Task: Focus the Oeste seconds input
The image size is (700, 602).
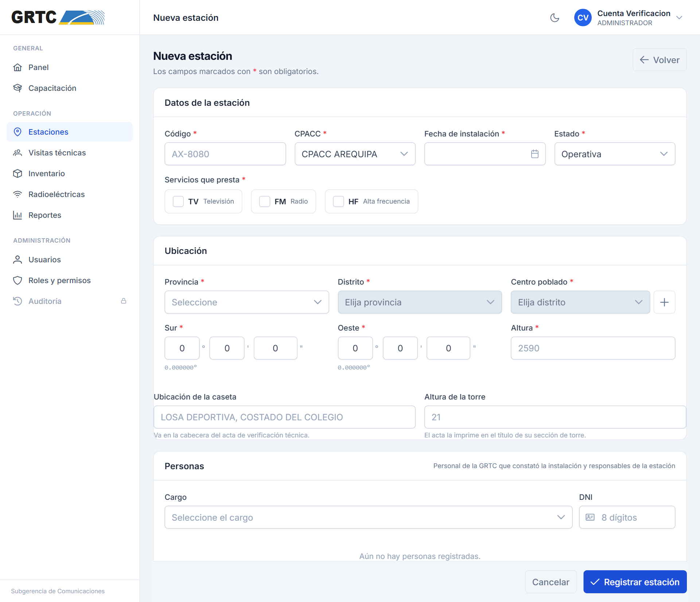Action: [448, 348]
